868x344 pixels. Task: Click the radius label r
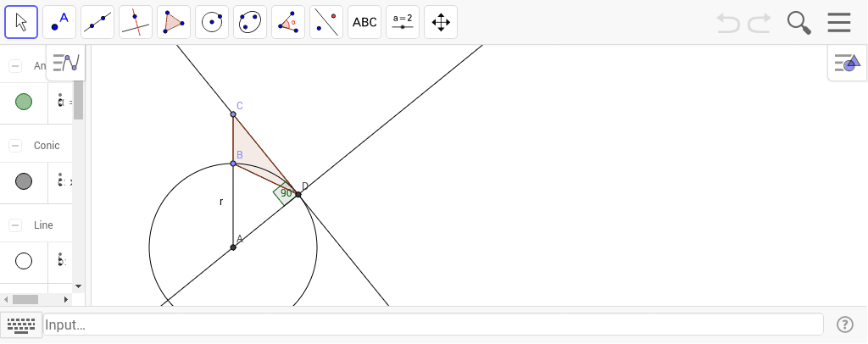221,202
